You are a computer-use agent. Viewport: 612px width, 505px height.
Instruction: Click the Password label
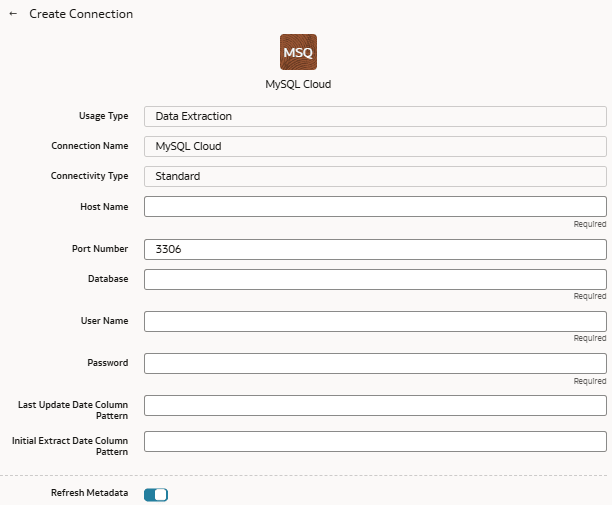(108, 363)
